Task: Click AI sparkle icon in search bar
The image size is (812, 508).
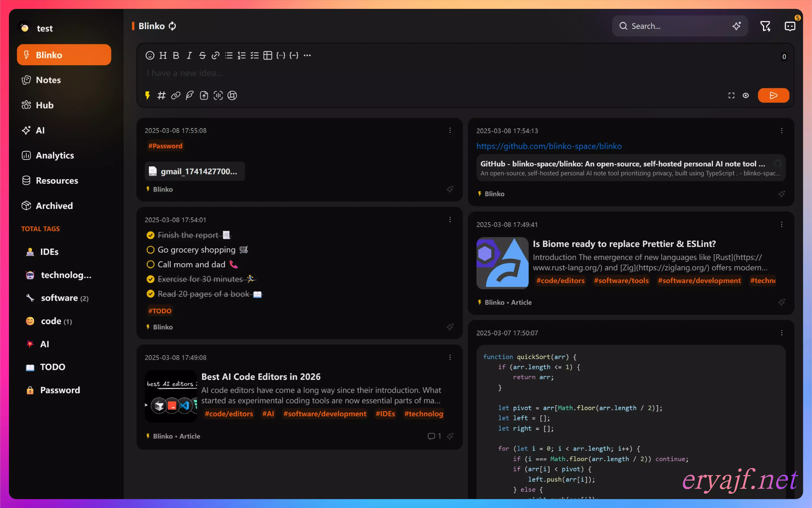Action: click(736, 26)
